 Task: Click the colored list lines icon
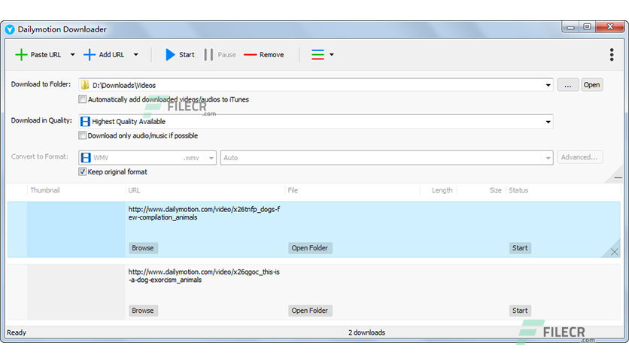point(318,54)
